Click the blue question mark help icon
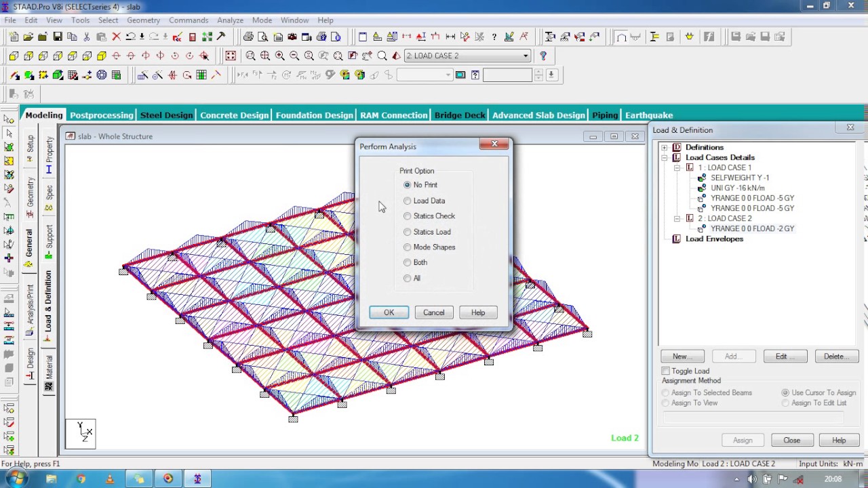This screenshot has height=488, width=868. (542, 56)
